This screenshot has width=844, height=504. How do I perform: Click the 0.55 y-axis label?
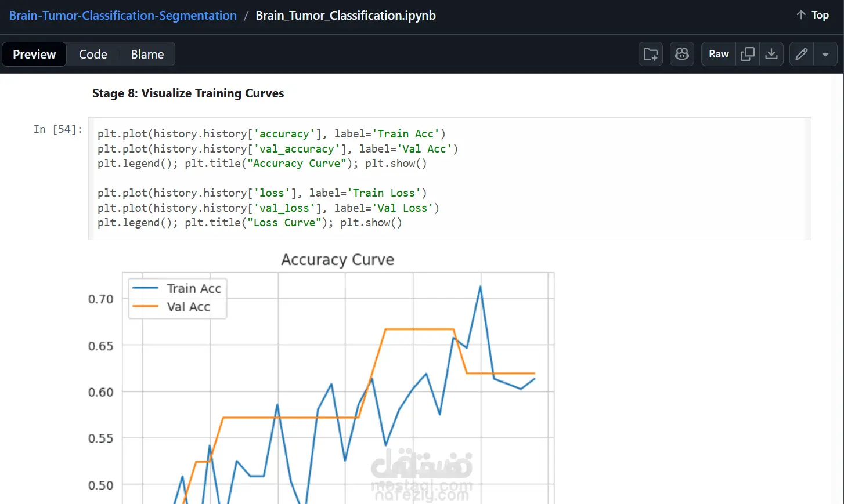click(101, 438)
